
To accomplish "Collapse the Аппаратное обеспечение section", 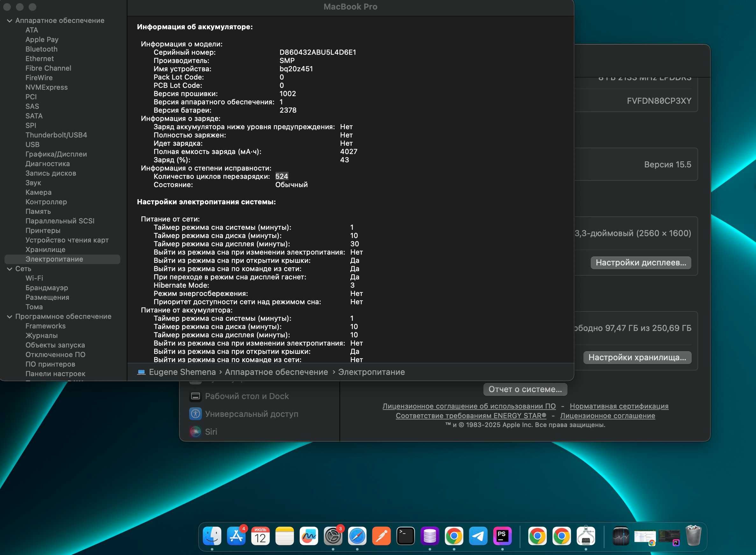I will [10, 20].
